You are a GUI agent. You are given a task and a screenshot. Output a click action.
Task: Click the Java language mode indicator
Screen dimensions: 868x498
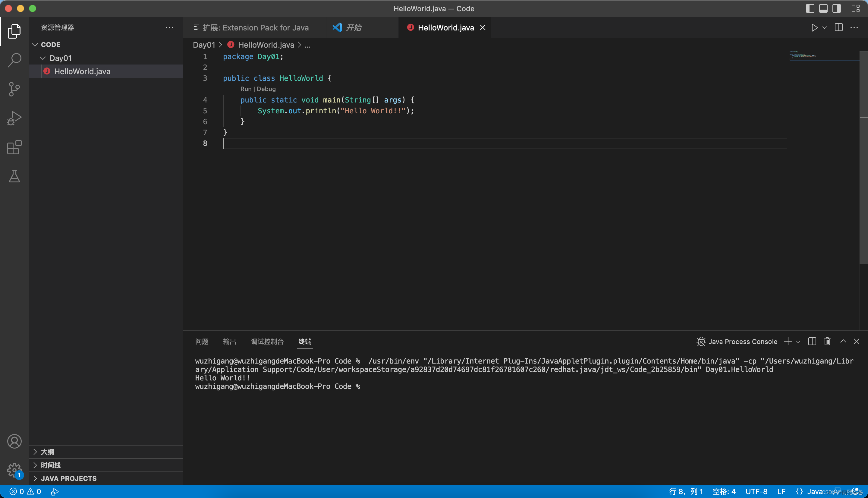(815, 491)
